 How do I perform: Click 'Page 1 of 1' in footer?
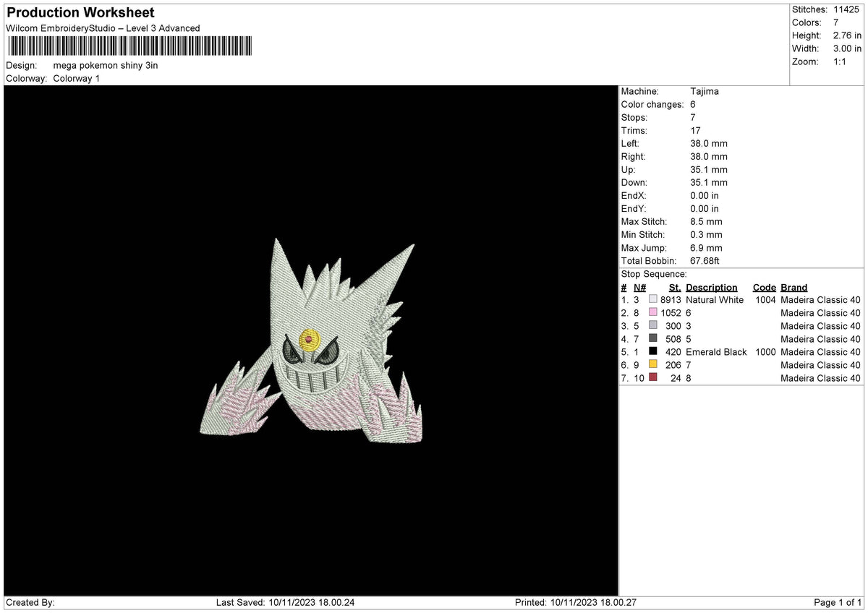point(838,602)
